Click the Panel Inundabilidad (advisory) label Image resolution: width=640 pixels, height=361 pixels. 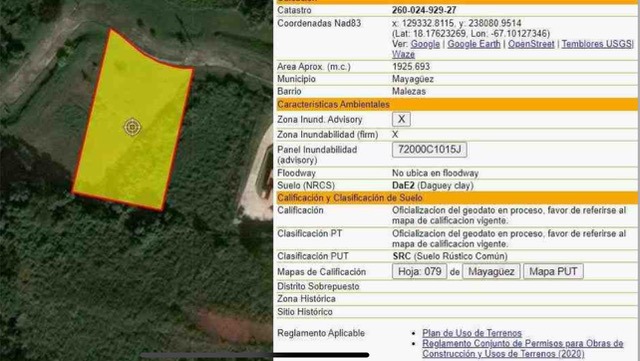pos(317,155)
